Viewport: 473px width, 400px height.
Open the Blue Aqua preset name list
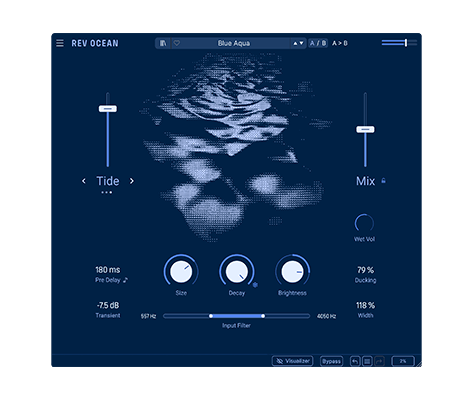(234, 43)
